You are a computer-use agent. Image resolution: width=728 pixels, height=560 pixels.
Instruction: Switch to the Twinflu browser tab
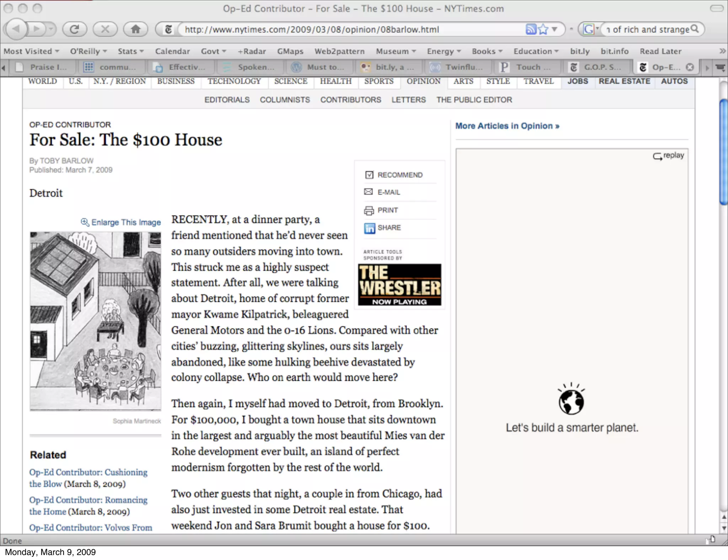click(x=459, y=67)
